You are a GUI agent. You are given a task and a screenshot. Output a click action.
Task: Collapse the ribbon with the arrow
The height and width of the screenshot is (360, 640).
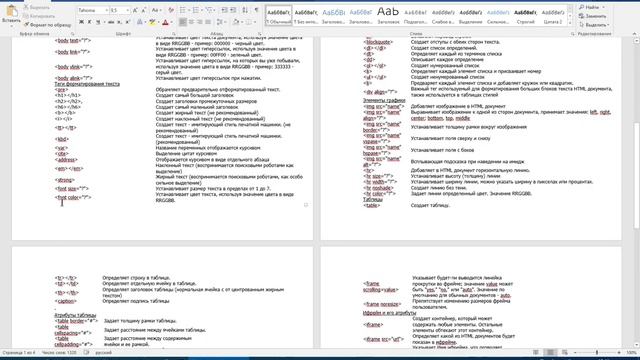634,34
